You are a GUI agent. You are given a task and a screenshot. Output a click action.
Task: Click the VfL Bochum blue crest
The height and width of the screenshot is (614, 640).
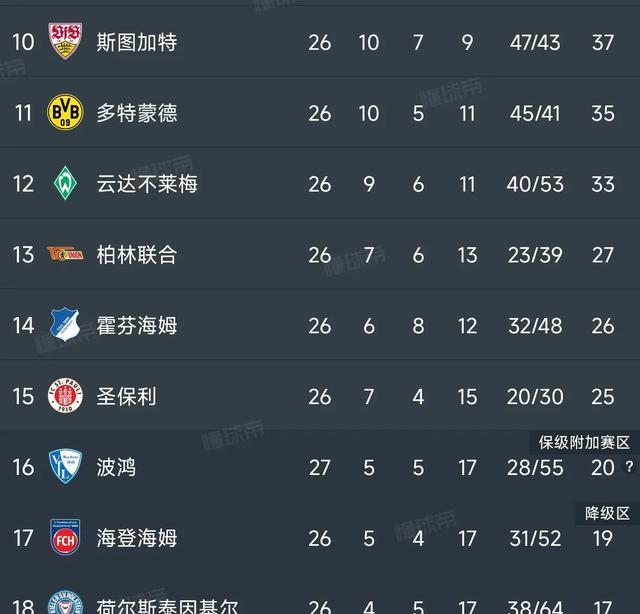[66, 467]
